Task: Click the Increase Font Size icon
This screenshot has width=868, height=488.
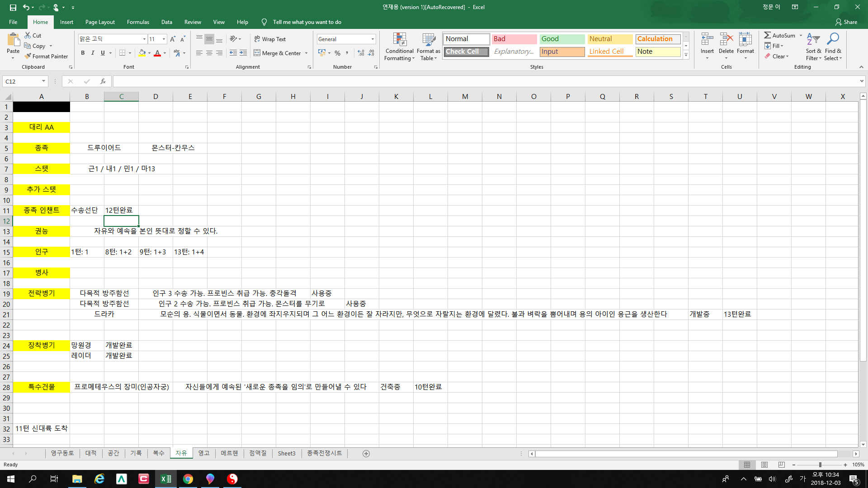Action: [173, 39]
